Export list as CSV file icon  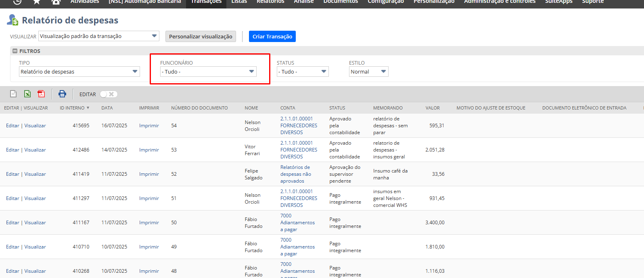coord(13,94)
